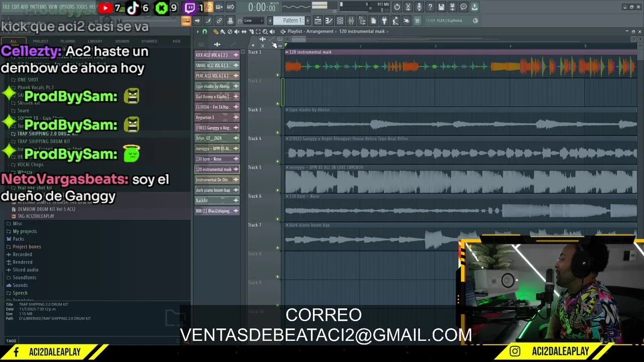
Task: Open help with the question mark icon
Action: coord(430,7)
